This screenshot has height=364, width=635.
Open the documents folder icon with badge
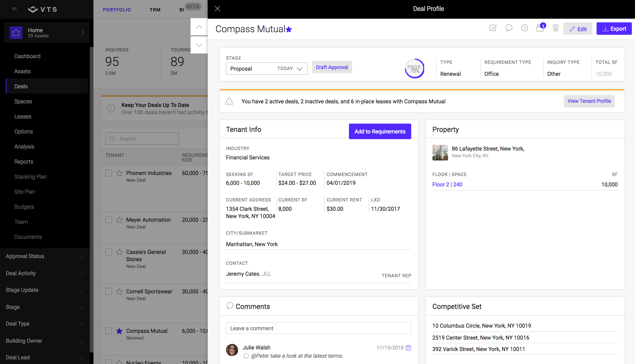pyautogui.click(x=540, y=28)
